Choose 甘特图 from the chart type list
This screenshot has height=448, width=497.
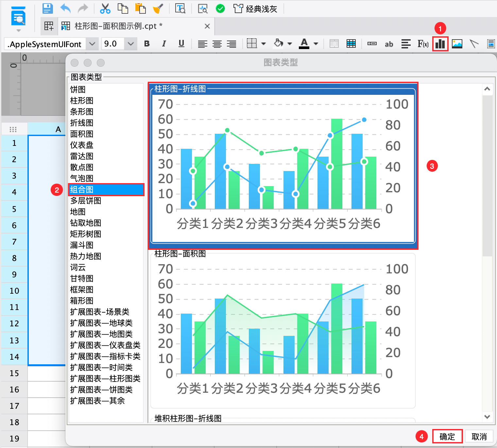[x=106, y=279]
